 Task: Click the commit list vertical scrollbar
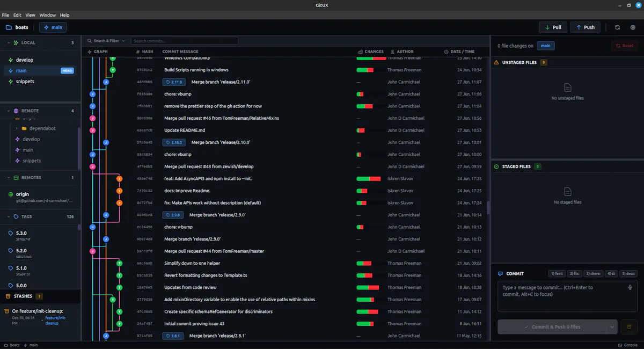pyautogui.click(x=488, y=207)
